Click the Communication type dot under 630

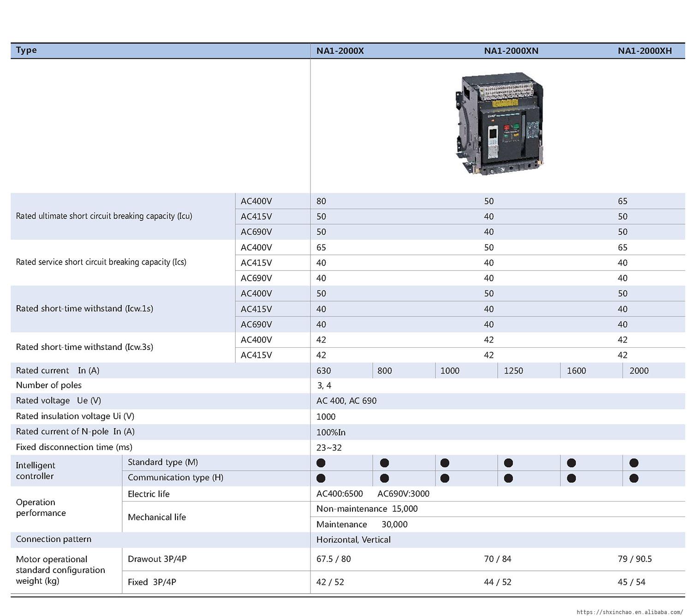pos(321,478)
